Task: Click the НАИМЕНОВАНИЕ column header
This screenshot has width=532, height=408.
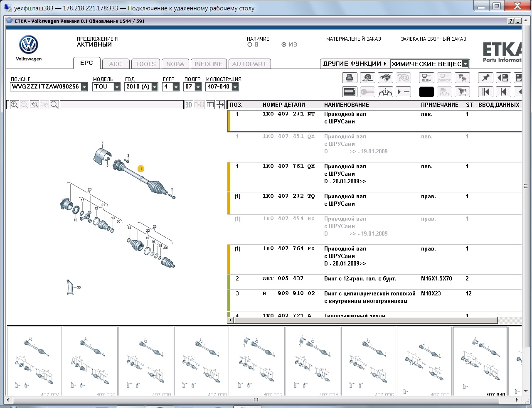Action: [x=347, y=105]
